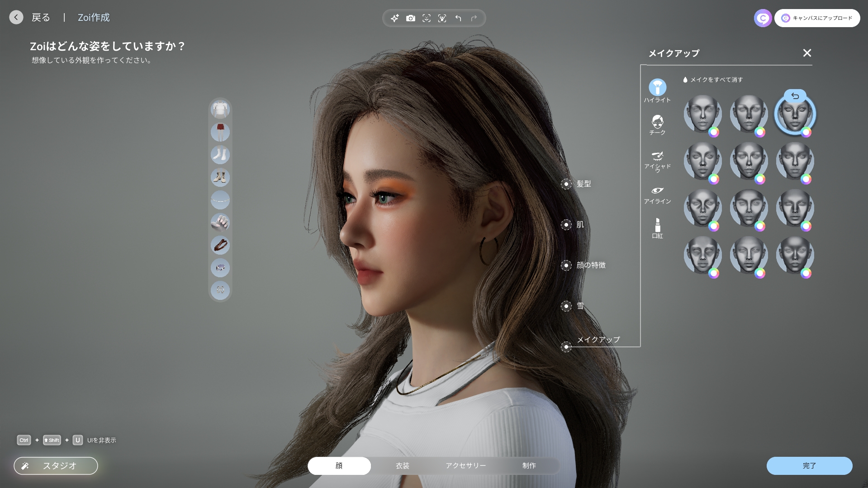Undo the last change
This screenshot has width=868, height=488.
coord(458,18)
